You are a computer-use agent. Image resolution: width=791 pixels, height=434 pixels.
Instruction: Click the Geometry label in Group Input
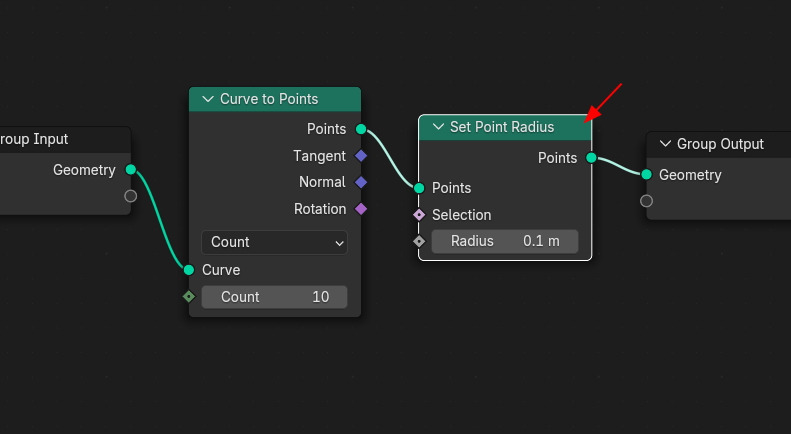click(x=84, y=171)
